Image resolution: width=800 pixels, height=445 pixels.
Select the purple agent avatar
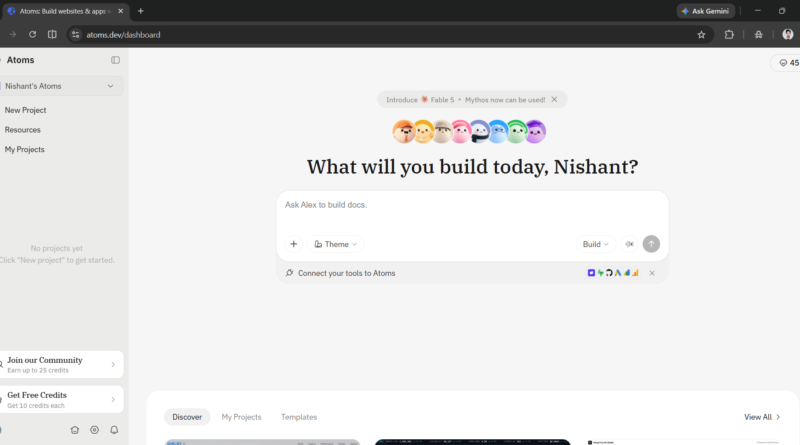tap(536, 132)
